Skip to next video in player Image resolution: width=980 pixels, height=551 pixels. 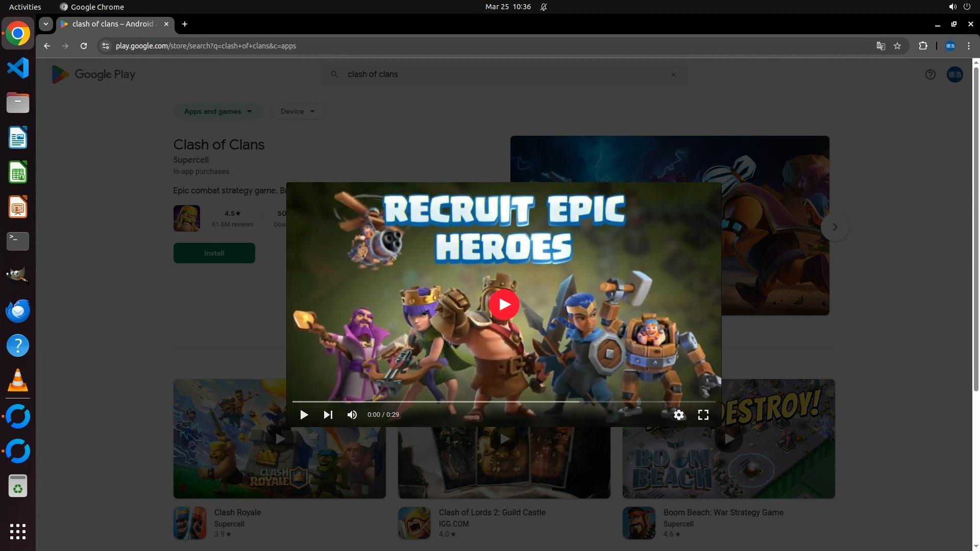point(328,415)
